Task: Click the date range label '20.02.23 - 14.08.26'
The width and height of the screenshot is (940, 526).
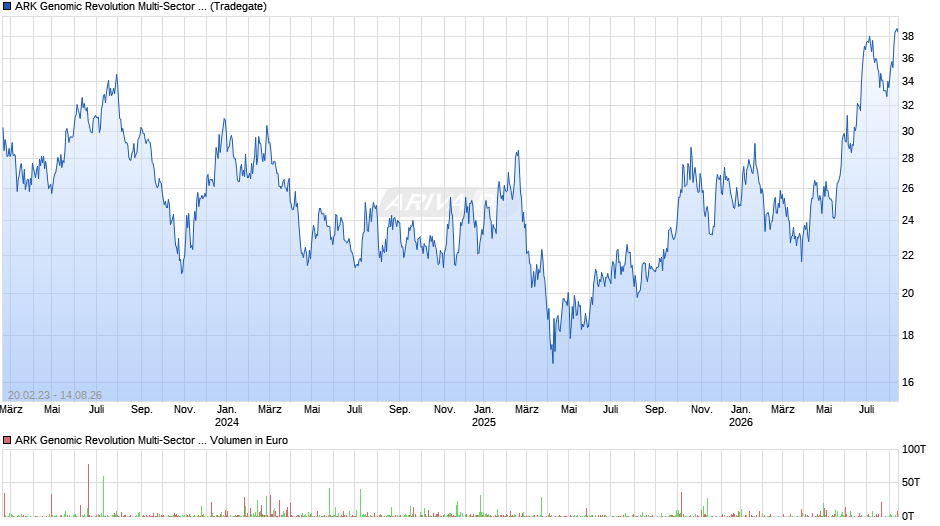Action: point(55,395)
